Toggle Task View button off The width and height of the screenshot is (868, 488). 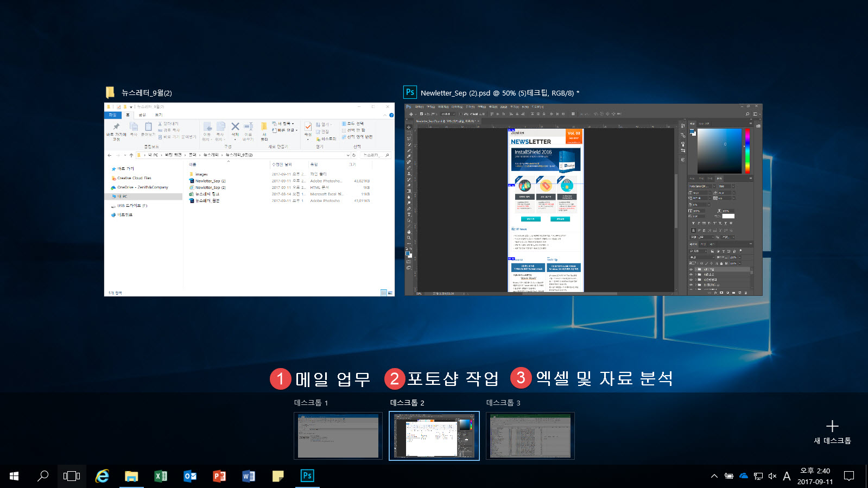(72, 476)
